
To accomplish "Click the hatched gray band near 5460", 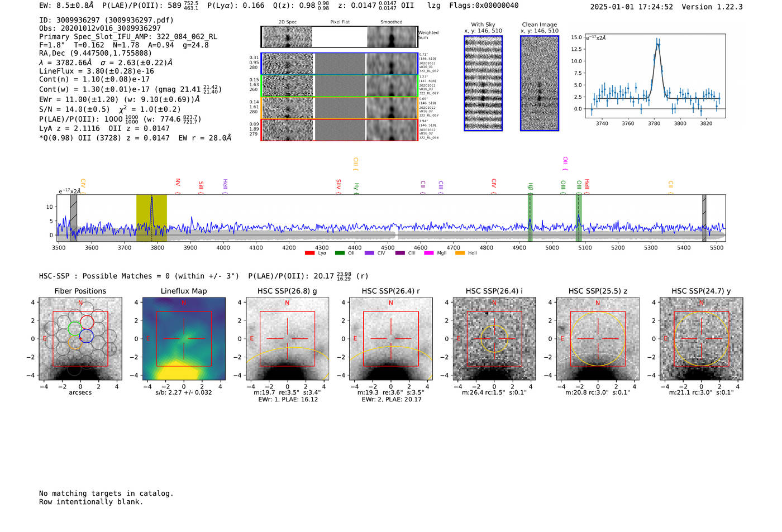I will 704,218.
